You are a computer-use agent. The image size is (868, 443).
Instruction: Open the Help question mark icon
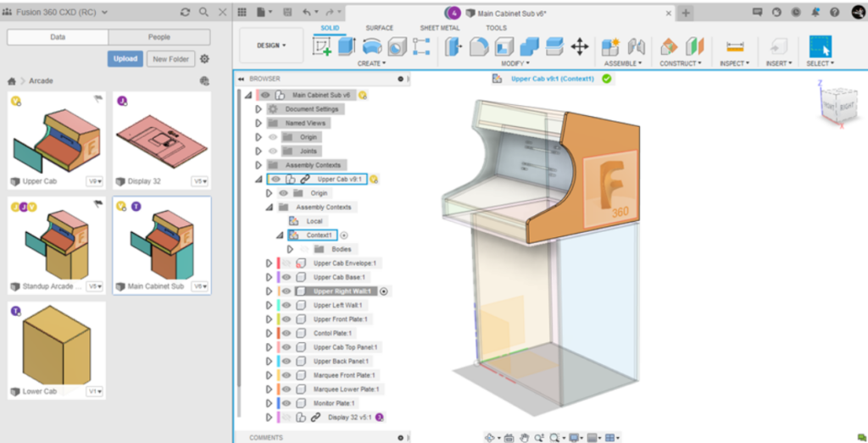pos(835,12)
